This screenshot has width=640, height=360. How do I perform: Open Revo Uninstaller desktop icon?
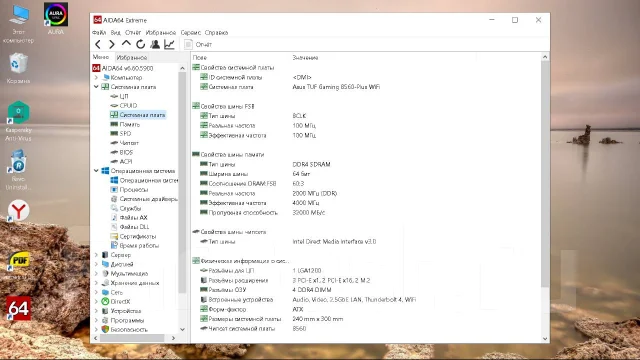click(18, 170)
